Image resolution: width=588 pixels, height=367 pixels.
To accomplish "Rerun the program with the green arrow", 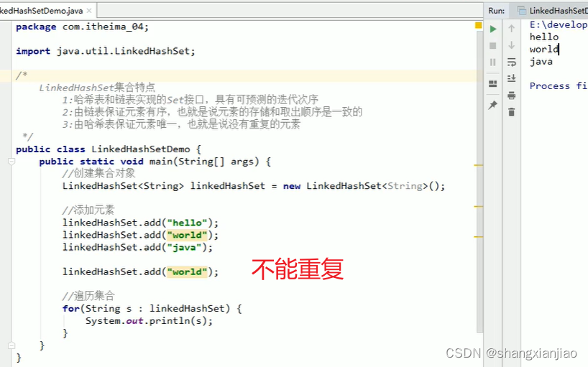I will click(493, 29).
